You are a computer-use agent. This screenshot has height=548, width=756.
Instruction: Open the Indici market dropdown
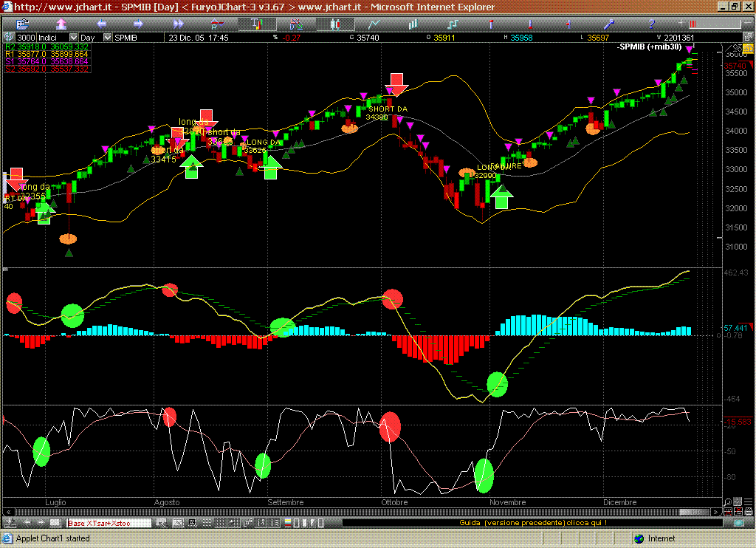[57, 37]
